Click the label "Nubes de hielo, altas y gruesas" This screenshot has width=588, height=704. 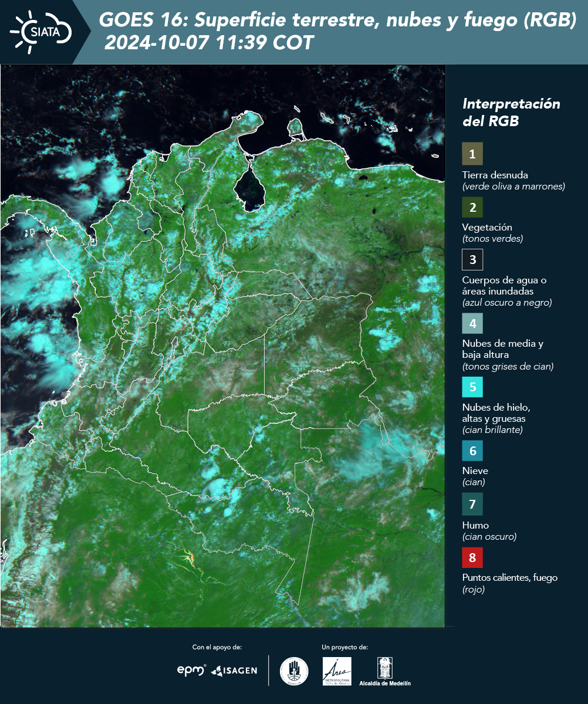tap(496, 413)
